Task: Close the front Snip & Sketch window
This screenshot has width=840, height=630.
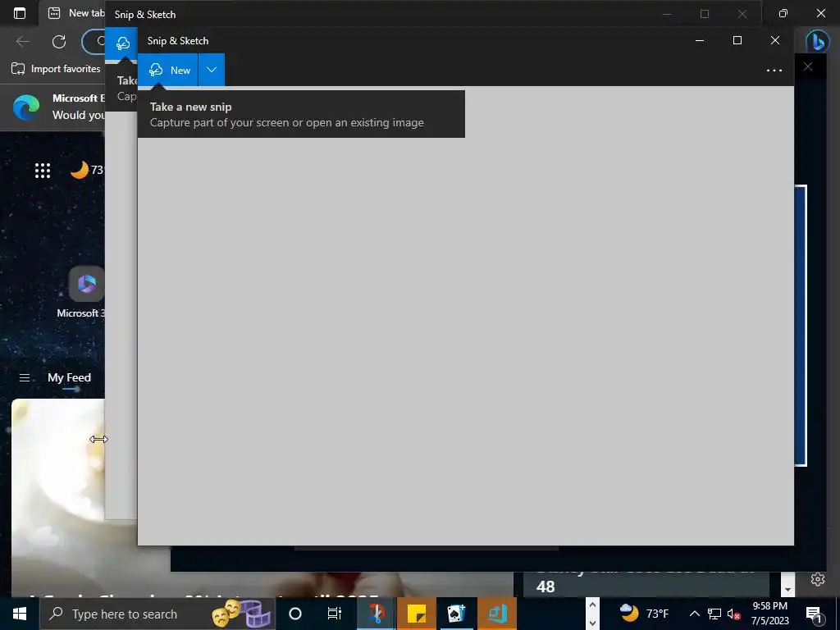Action: pyautogui.click(x=774, y=41)
